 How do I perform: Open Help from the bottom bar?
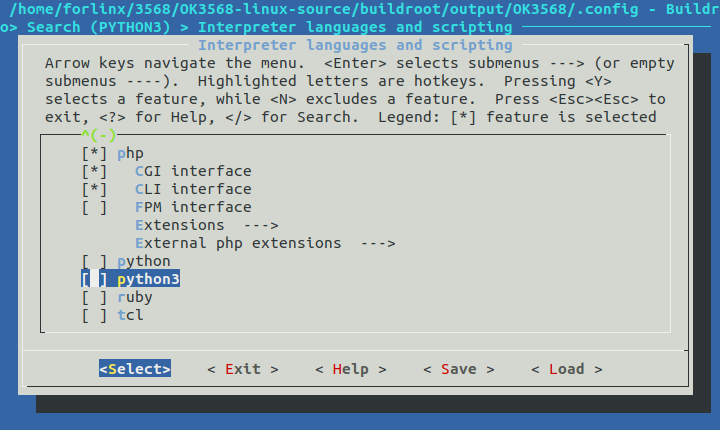[x=350, y=369]
